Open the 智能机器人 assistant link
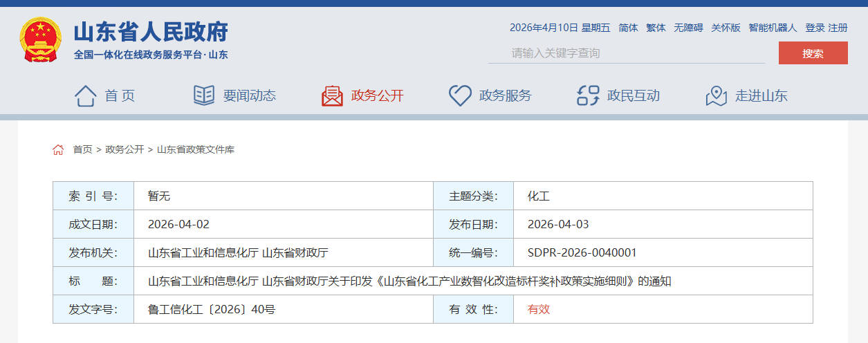 coord(773,28)
